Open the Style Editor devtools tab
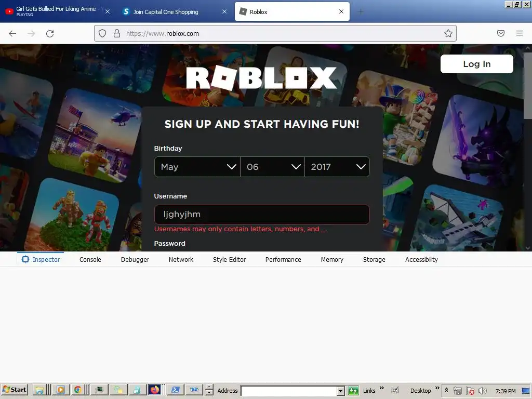The height and width of the screenshot is (399, 532). (x=229, y=260)
